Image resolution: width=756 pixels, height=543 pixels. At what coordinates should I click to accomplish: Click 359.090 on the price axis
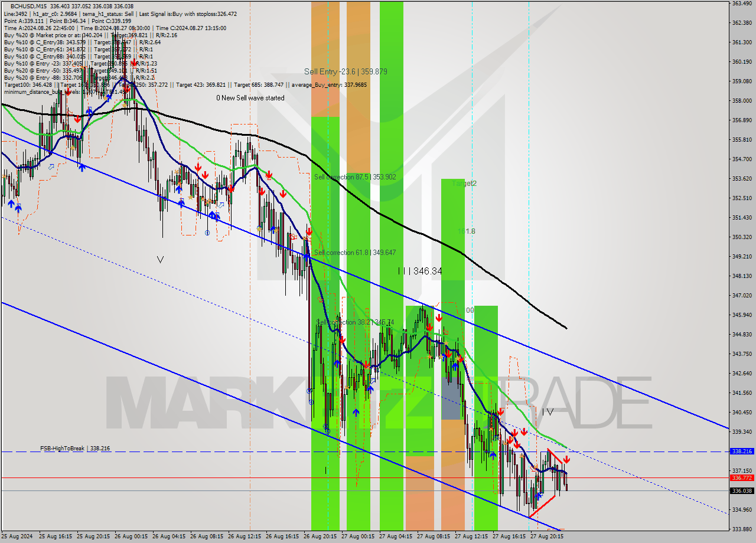742,81
